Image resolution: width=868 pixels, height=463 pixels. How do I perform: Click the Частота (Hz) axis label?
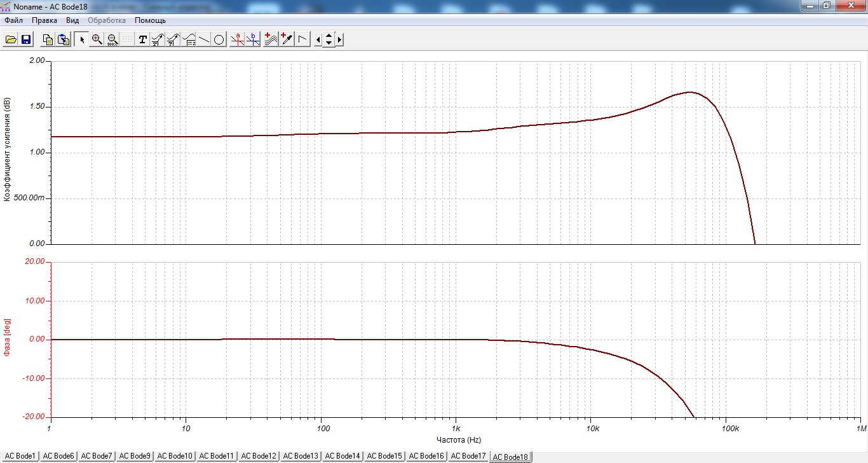pos(458,439)
